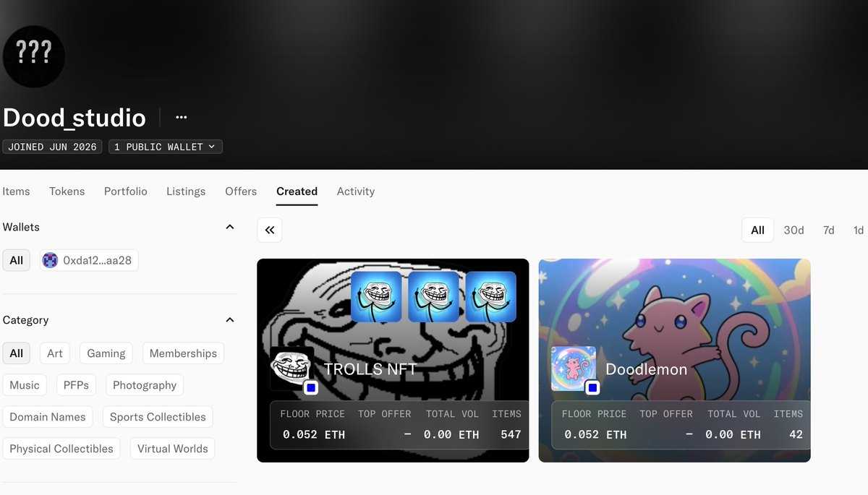This screenshot has width=868, height=495.
Task: Open the Listings tab
Action: click(x=186, y=191)
